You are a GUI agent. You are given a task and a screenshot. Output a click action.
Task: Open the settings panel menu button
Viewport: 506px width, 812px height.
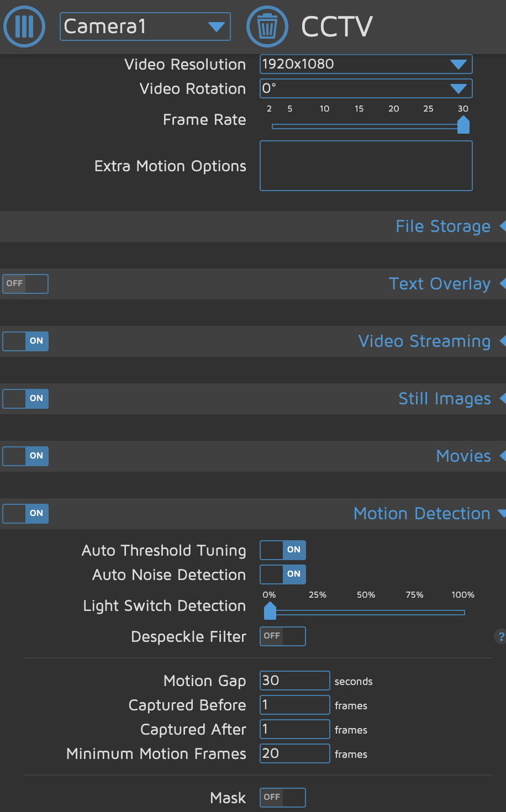coord(24,26)
